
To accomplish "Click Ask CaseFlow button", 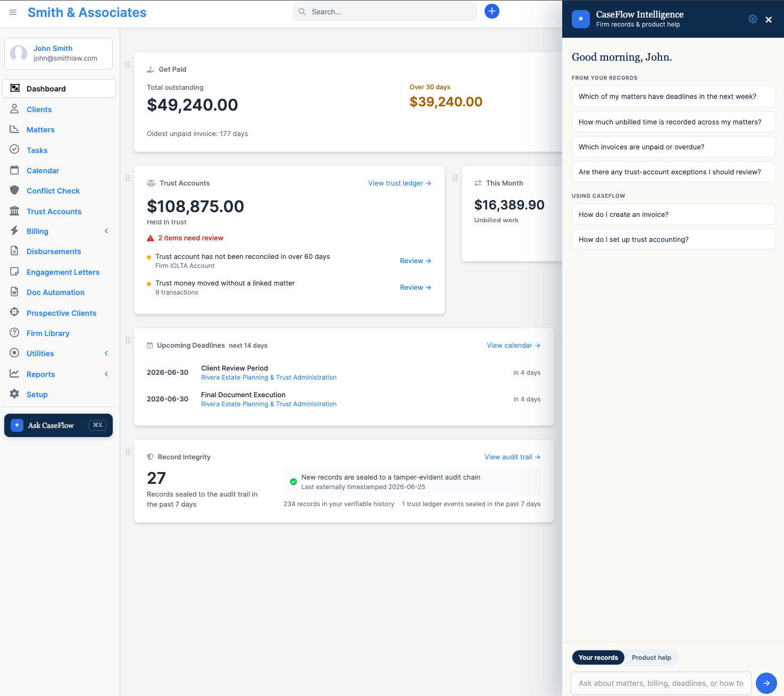I will click(59, 425).
